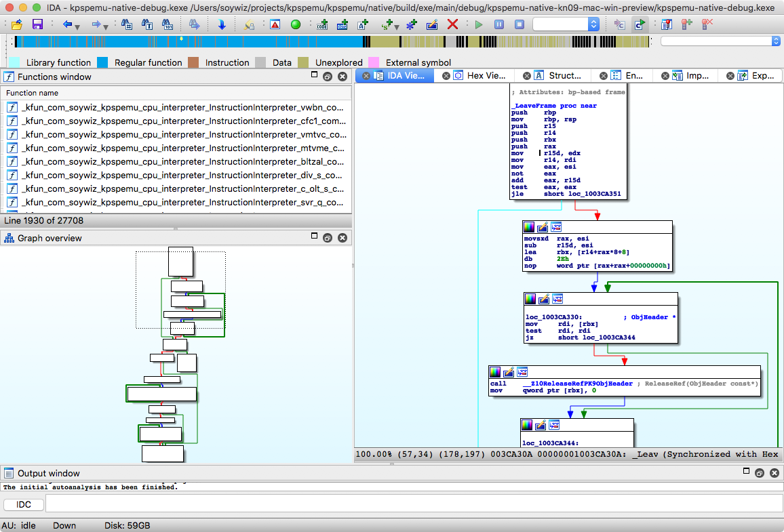Open the node color picker in the movsxd block
This screenshot has height=532, width=784.
coord(530,227)
